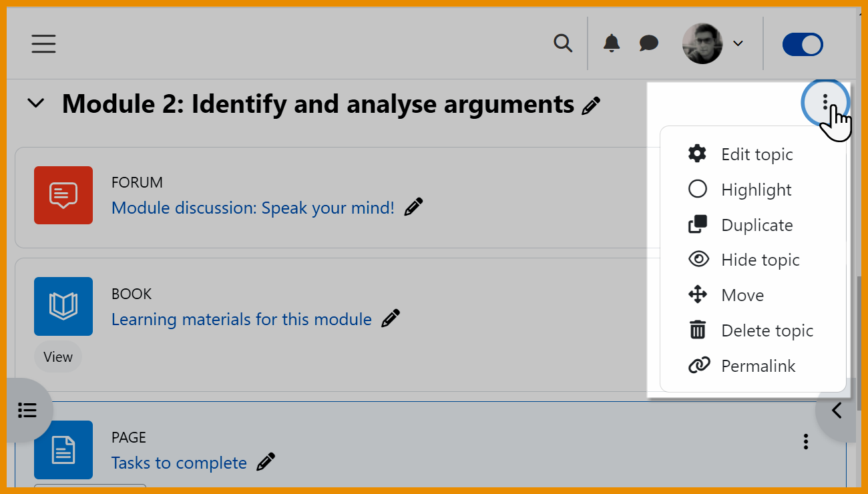The width and height of the screenshot is (868, 494).
Task: Choose Edit topic from the menu
Action: coord(756,154)
